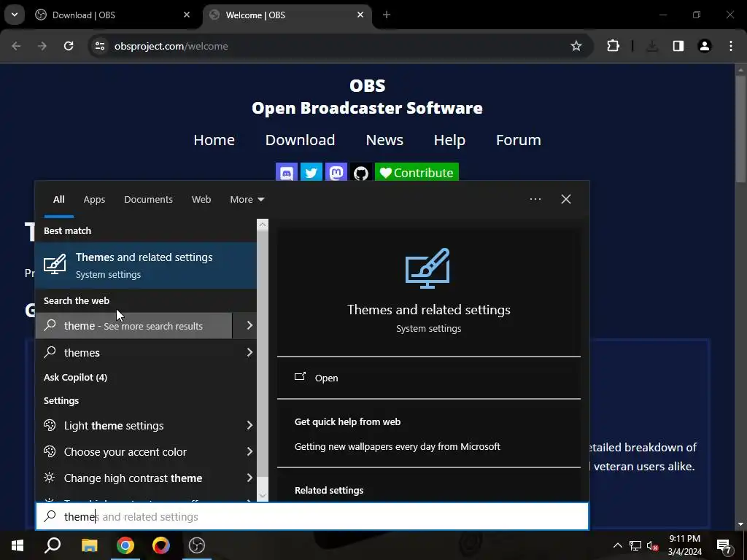Bookmark this page with the star icon
The height and width of the screenshot is (560, 747).
pos(576,46)
